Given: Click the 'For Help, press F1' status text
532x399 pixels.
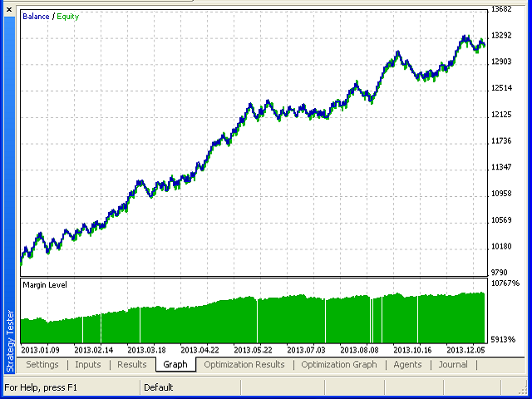Looking at the screenshot, I should pos(41,387).
